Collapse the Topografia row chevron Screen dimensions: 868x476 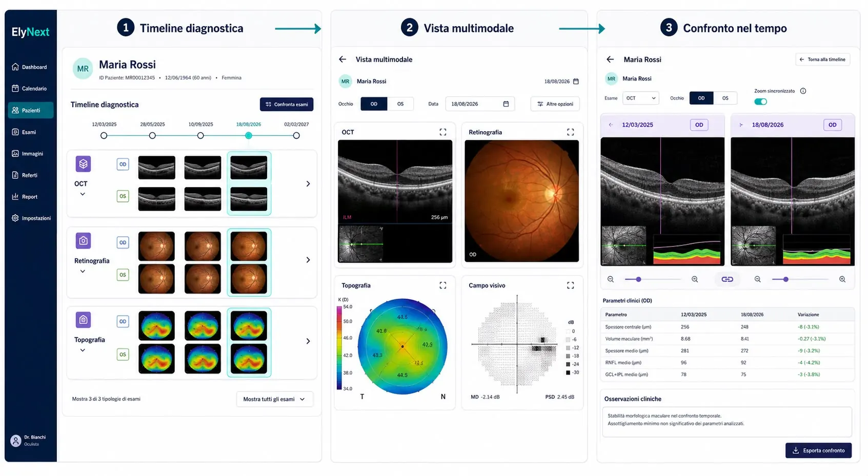83,350
